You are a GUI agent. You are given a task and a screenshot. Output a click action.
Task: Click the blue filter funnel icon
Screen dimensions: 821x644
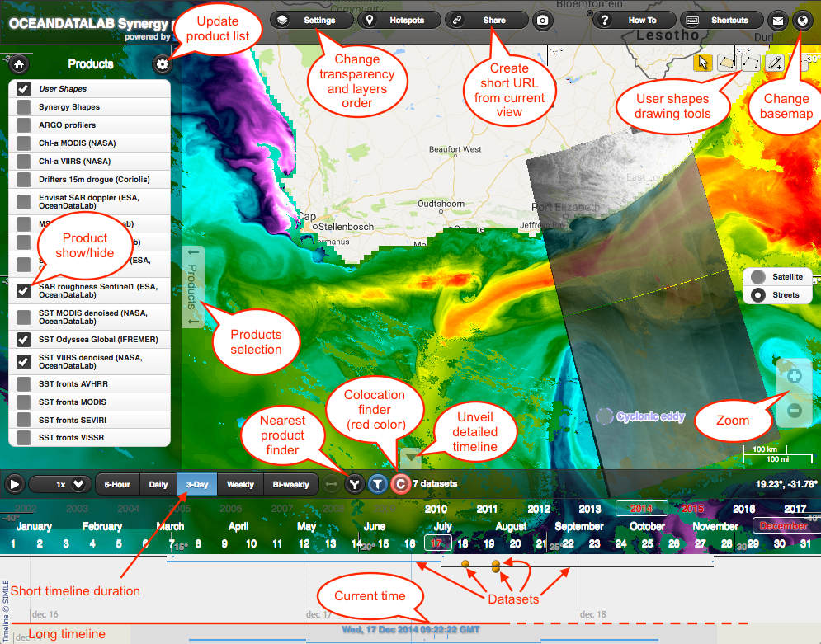click(378, 484)
